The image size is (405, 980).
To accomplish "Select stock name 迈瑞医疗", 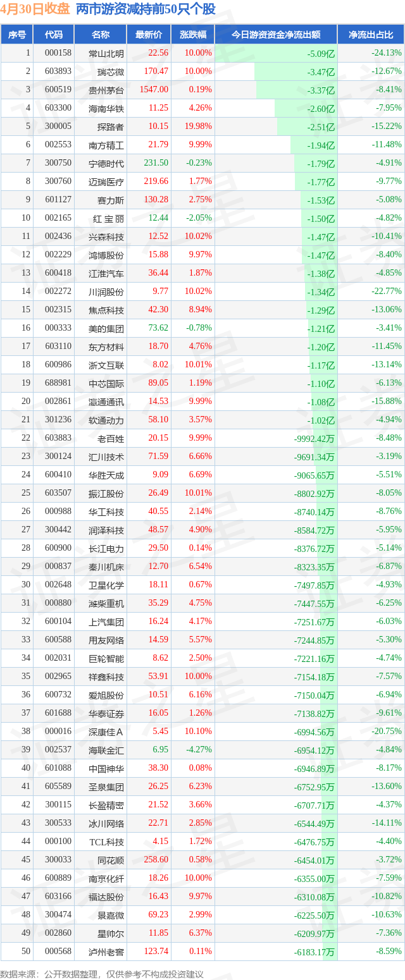I will 107,181.
